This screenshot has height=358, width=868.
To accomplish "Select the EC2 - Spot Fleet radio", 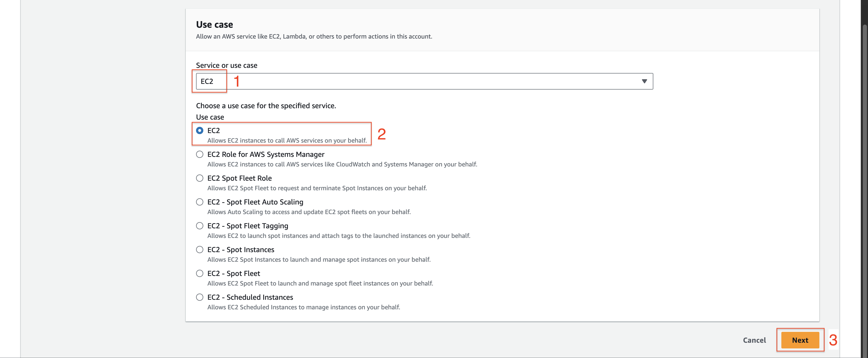I will point(199,273).
